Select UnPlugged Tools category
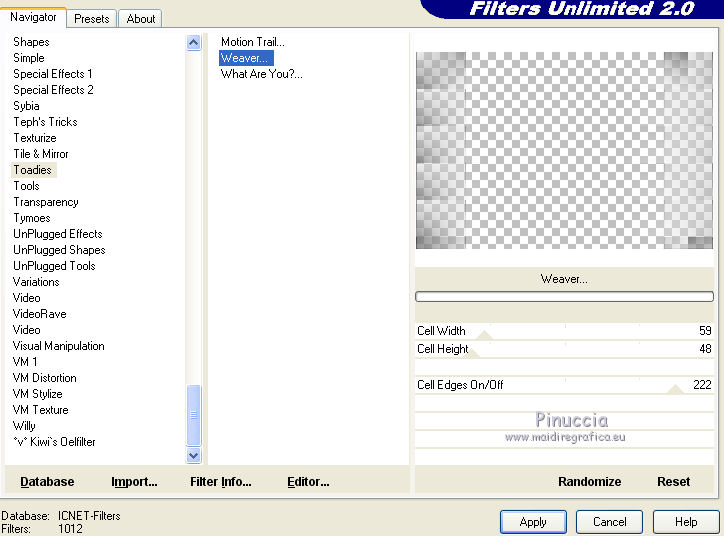724x536 pixels. [x=54, y=266]
